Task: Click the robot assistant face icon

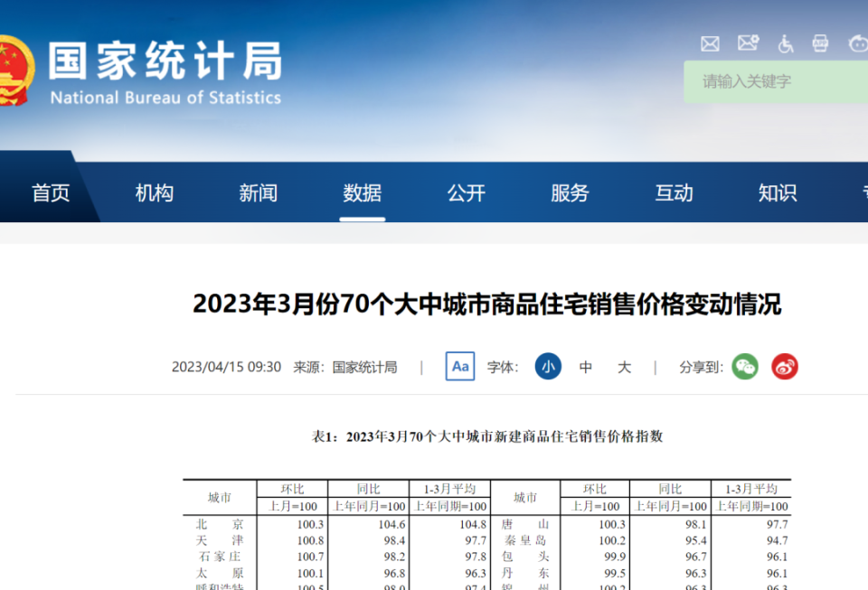Action: (857, 42)
